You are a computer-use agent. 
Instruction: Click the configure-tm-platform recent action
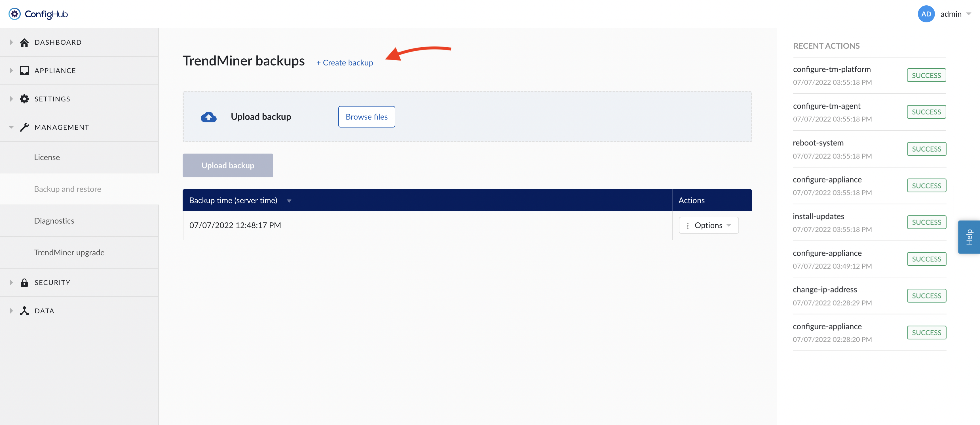[832, 69]
